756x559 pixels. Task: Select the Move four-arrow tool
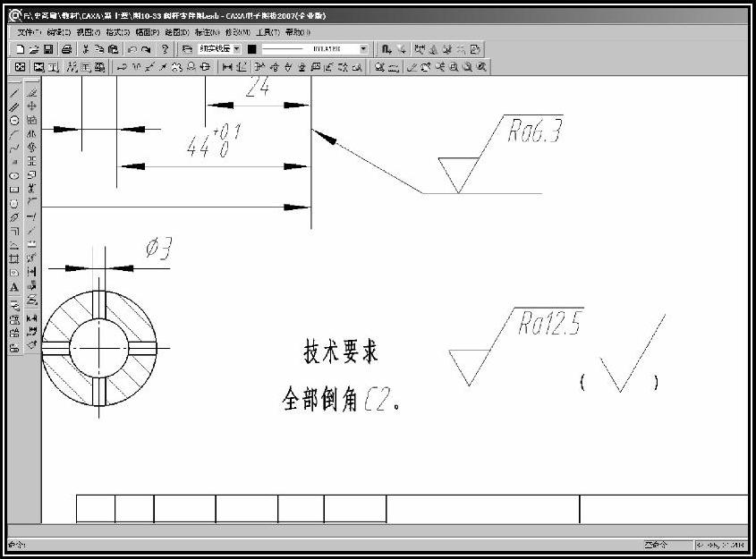pyautogui.click(x=32, y=106)
